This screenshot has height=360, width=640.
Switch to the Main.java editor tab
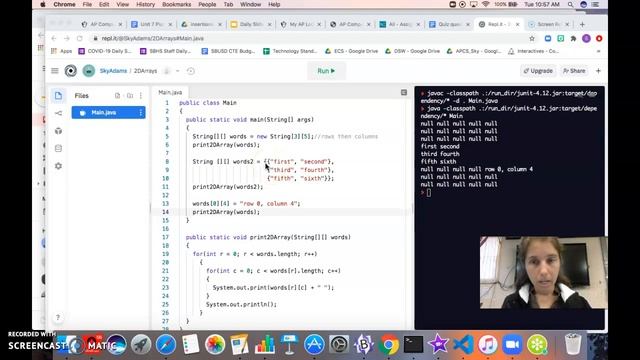pyautogui.click(x=170, y=93)
